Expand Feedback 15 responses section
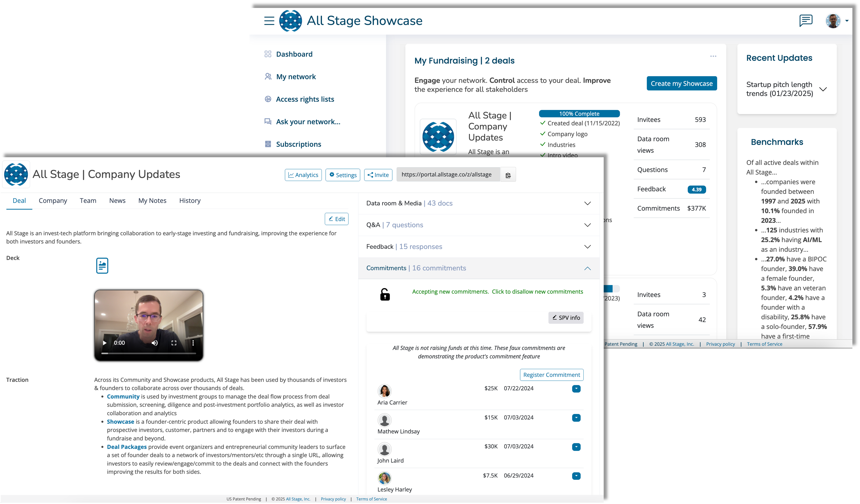The height and width of the screenshot is (504, 860). (479, 247)
